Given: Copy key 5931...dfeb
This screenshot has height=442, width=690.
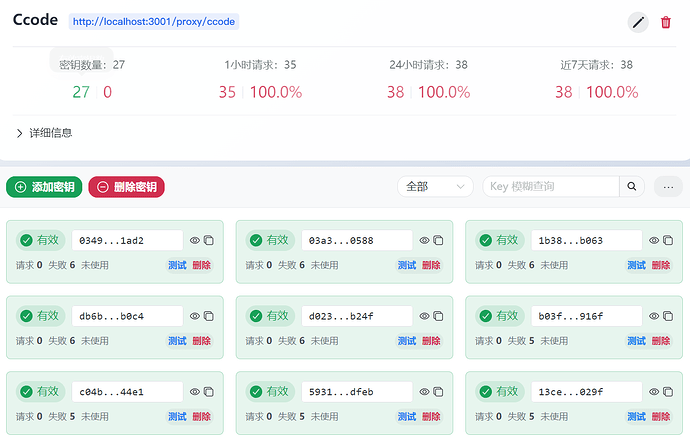Looking at the screenshot, I should tap(438, 392).
